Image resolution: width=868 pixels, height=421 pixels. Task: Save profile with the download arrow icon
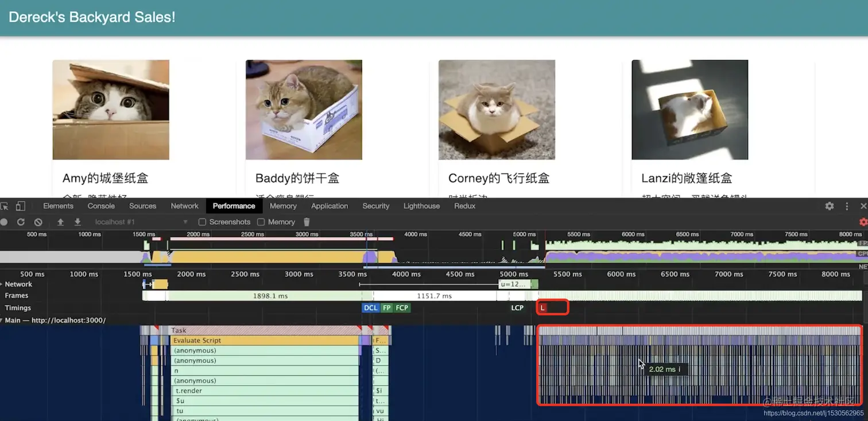77,222
